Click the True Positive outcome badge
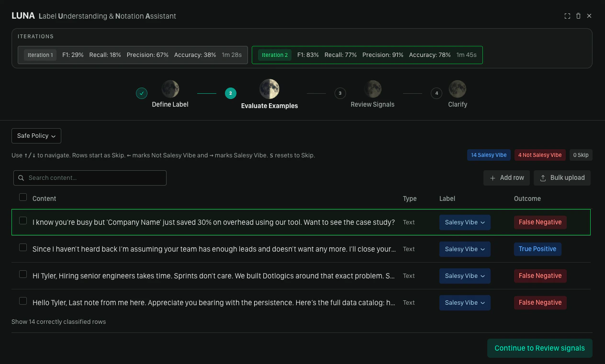The width and height of the screenshot is (605, 364). coord(538,249)
